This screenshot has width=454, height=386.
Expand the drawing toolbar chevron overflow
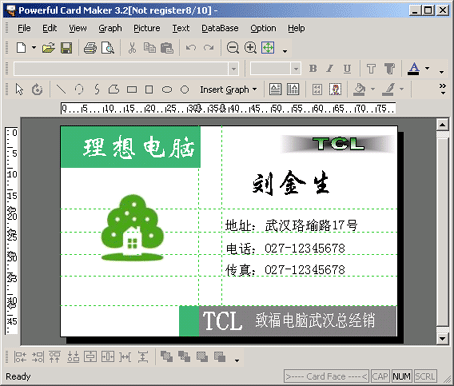(x=442, y=89)
